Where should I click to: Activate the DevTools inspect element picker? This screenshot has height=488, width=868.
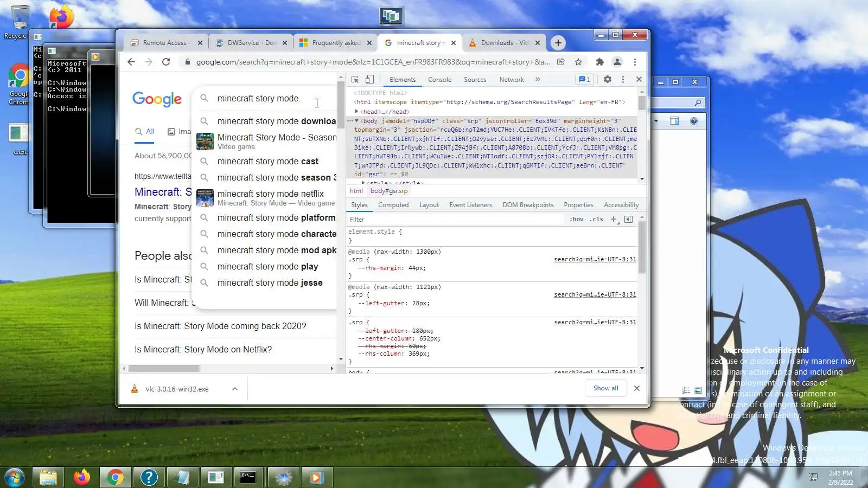tap(355, 79)
